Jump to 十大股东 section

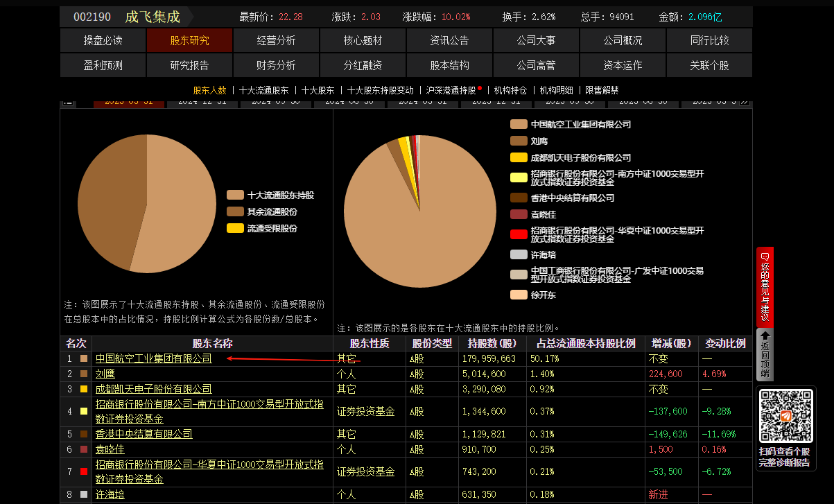(x=318, y=90)
